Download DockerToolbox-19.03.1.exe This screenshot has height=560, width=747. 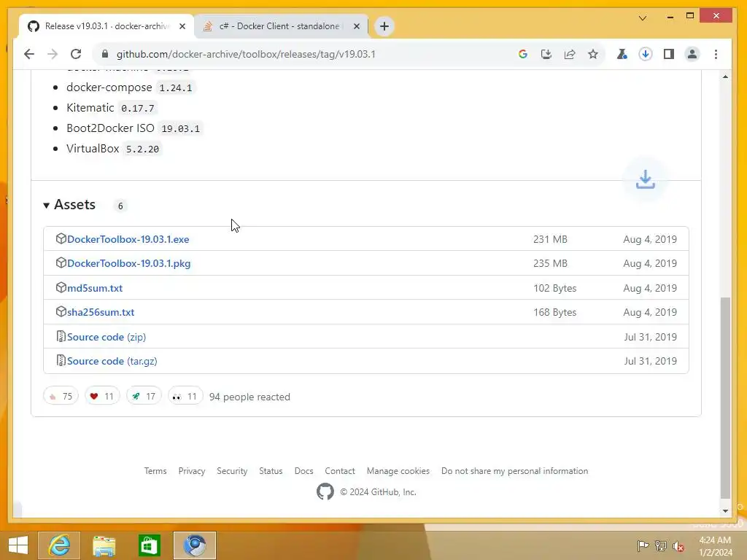128,239
